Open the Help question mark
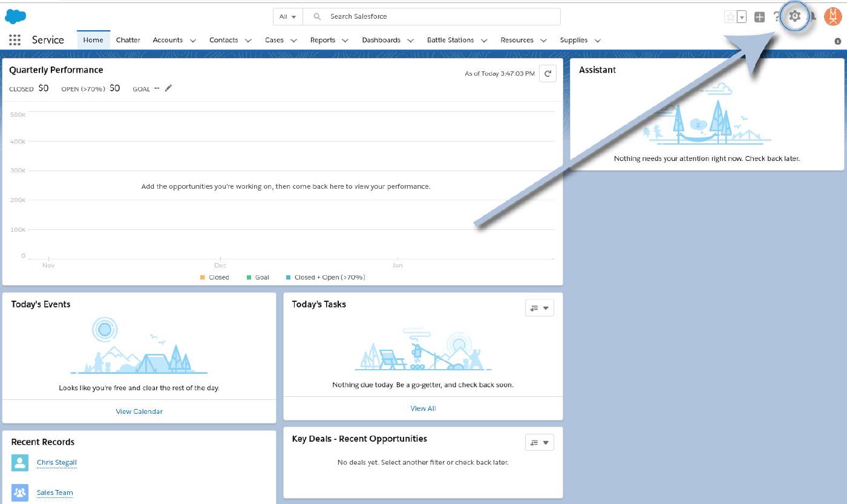Image resolution: width=847 pixels, height=504 pixels. [777, 17]
